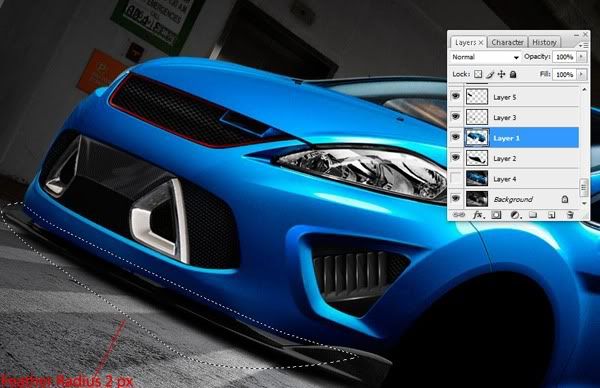The width and height of the screenshot is (600, 388).
Task: Click the layers list scrollbar thumb
Action: point(584,187)
